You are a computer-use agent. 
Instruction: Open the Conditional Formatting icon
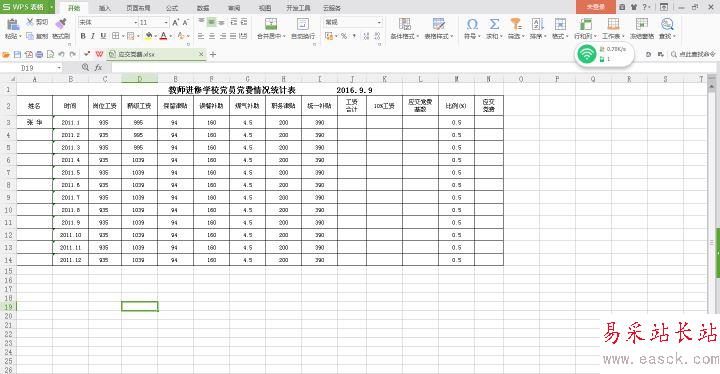point(405,24)
